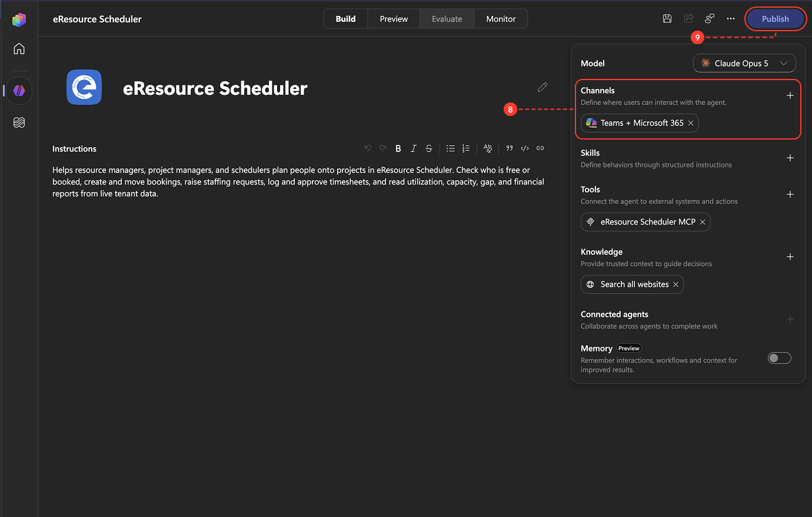Click the eResource Scheduler name in the header
The width and height of the screenshot is (812, 517).
97,19
